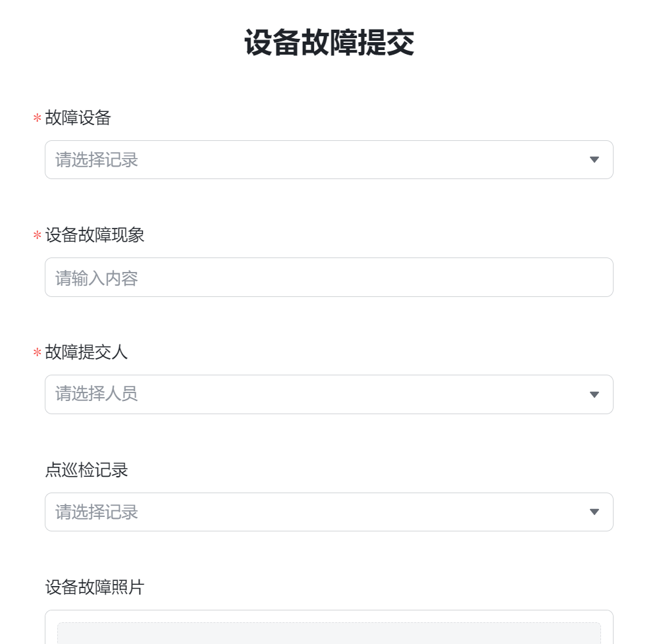Expand the 故障设备 dropdown arrow
This screenshot has width=657, height=644.
click(x=594, y=159)
